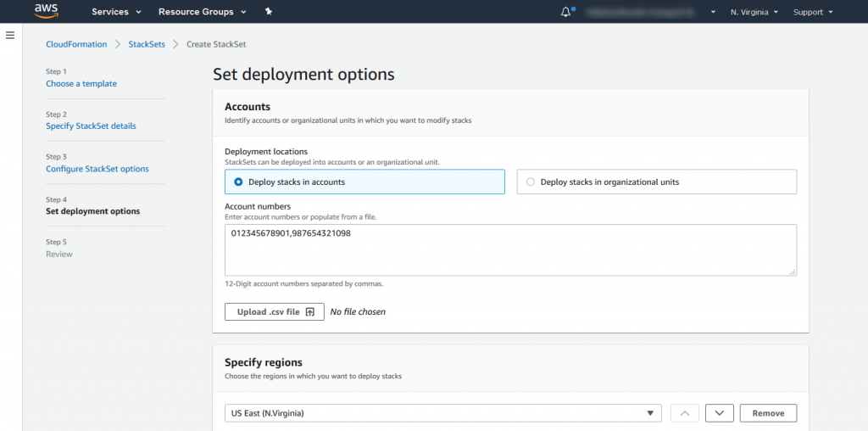Move the US East region up

tap(685, 413)
